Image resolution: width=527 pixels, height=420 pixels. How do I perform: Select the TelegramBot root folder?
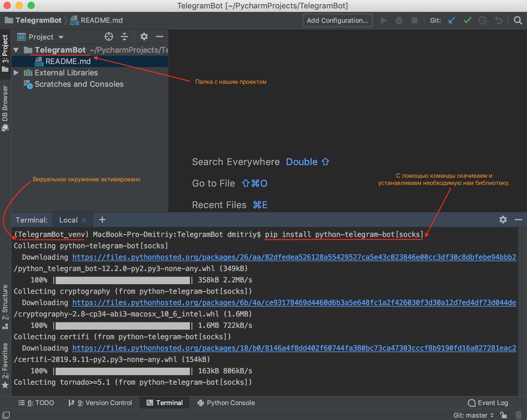[60, 50]
